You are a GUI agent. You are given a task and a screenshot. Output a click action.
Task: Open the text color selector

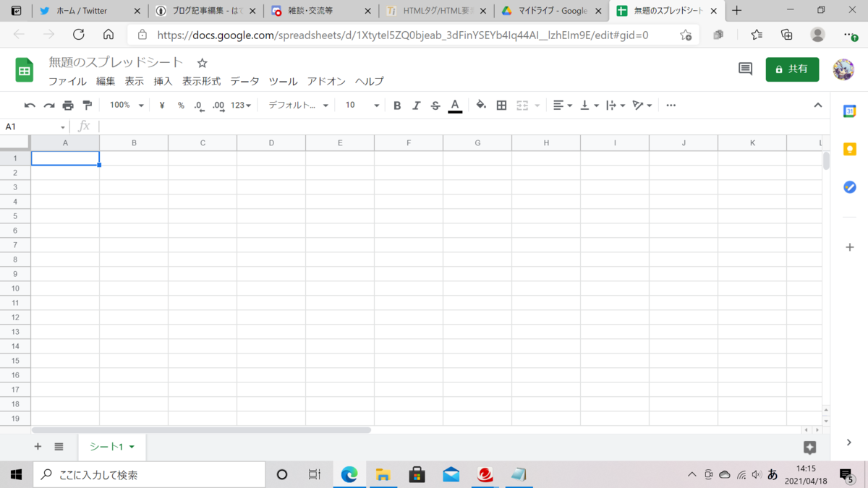tap(455, 105)
